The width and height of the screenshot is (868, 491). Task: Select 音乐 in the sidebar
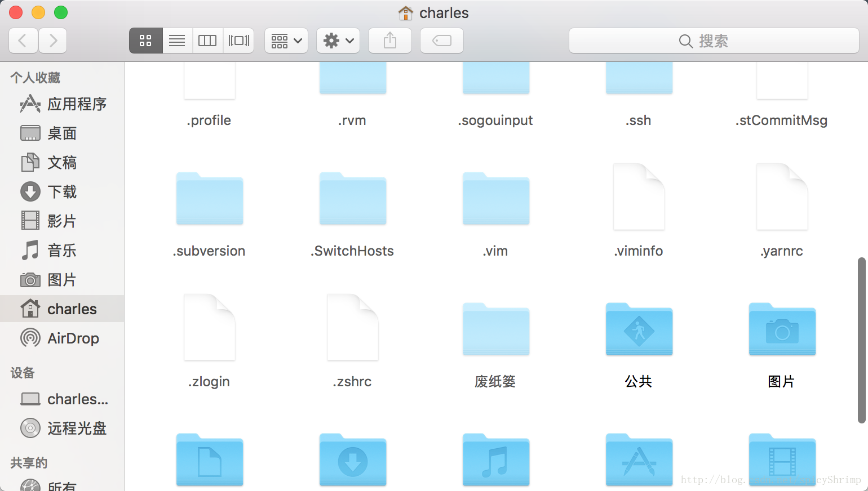click(x=62, y=250)
